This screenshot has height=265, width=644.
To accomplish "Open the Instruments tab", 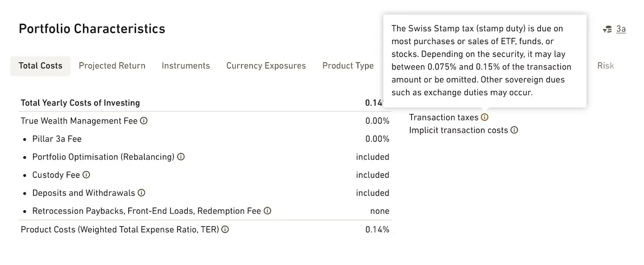I will click(186, 66).
